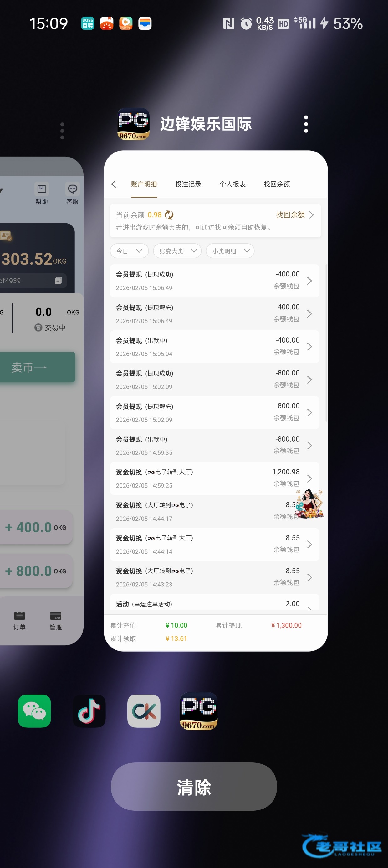Open three-dot menu for 边锋娱乐国际 card

pyautogui.click(x=306, y=124)
